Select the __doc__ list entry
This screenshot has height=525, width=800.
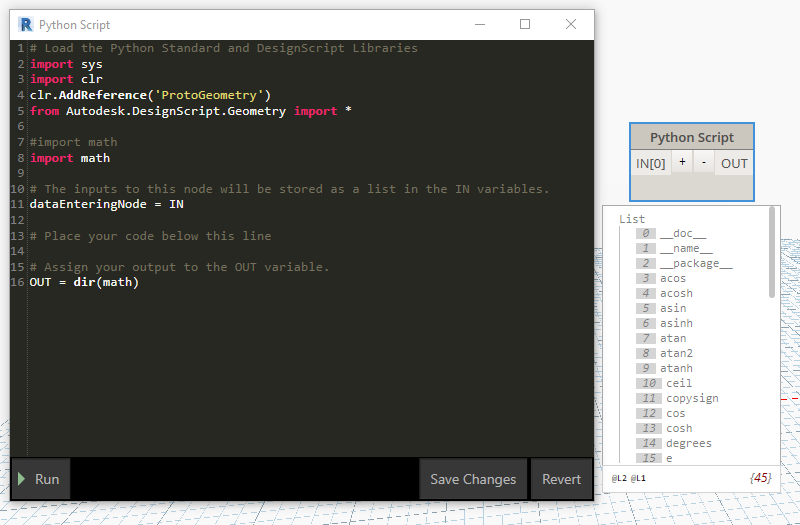click(x=683, y=233)
